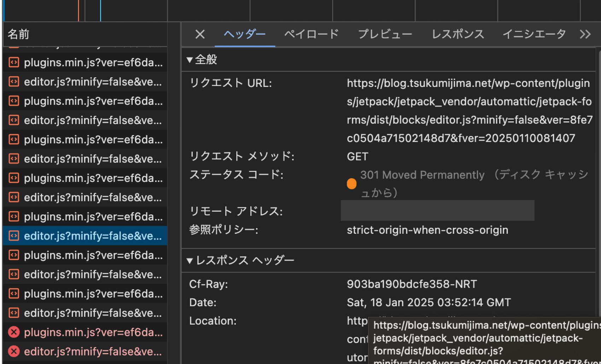
Task: Switch to the ヘッダー tab
Action: coord(245,34)
